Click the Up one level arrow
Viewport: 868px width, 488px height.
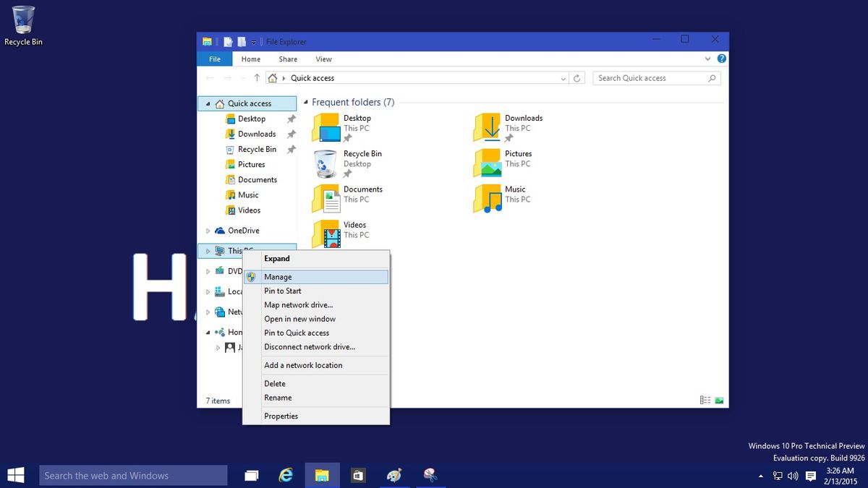point(257,77)
